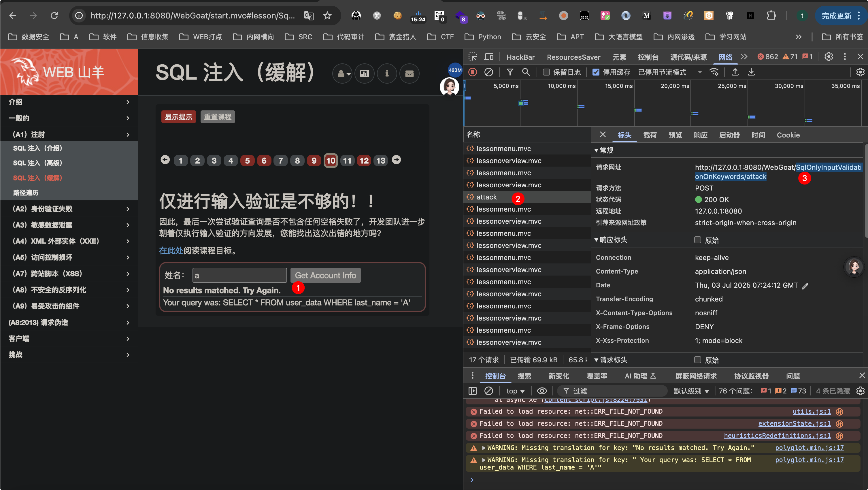The image size is (868, 490).
Task: Open the browser extensions puzzle icon
Action: [x=771, y=16]
